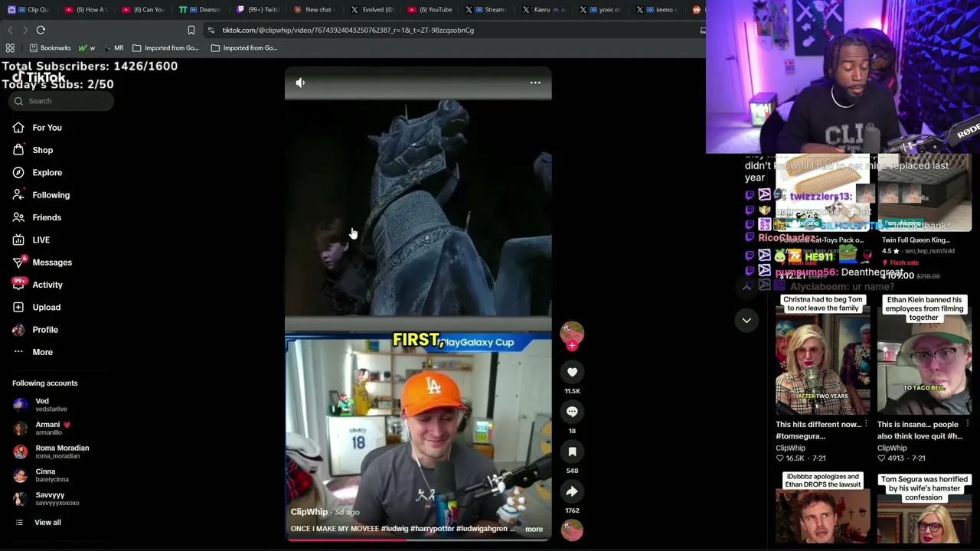Screen dimensions: 980x551
Task: Click the Activity badge icon
Action: (18, 285)
